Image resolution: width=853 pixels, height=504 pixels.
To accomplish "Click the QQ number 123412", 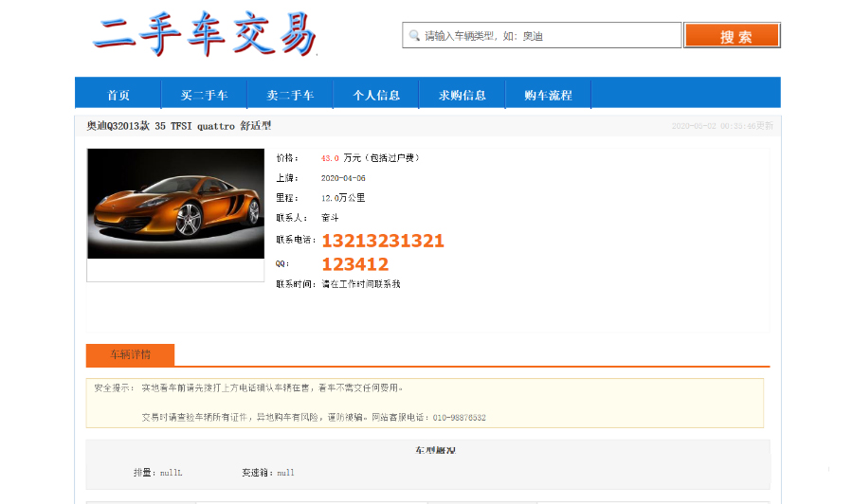I will coord(354,264).
